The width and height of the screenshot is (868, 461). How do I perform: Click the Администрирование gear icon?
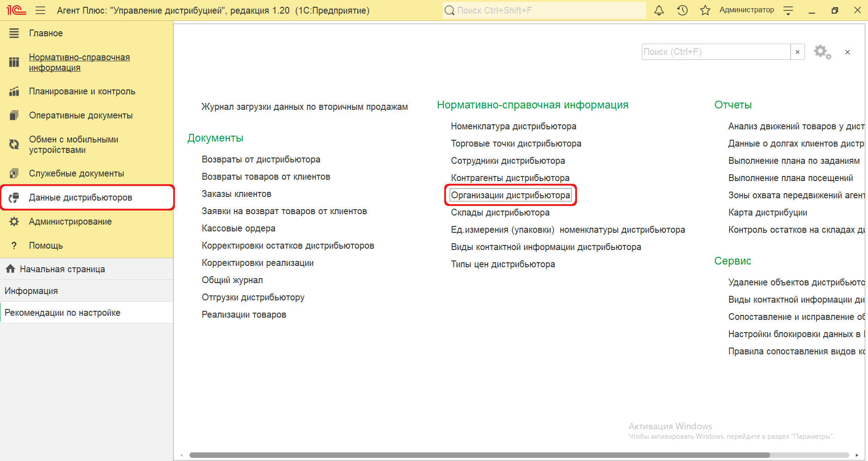tap(14, 221)
